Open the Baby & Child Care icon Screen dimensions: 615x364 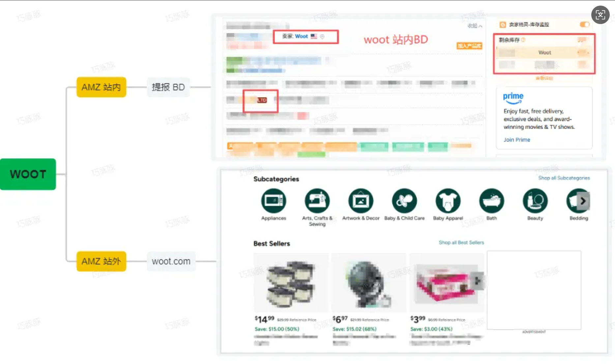[x=404, y=201]
